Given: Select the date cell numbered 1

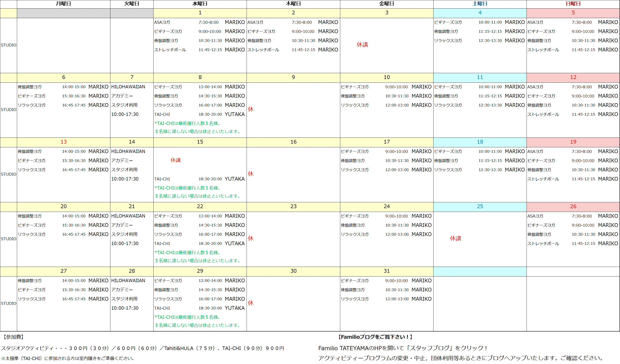Looking at the screenshot, I should pyautogui.click(x=200, y=13).
